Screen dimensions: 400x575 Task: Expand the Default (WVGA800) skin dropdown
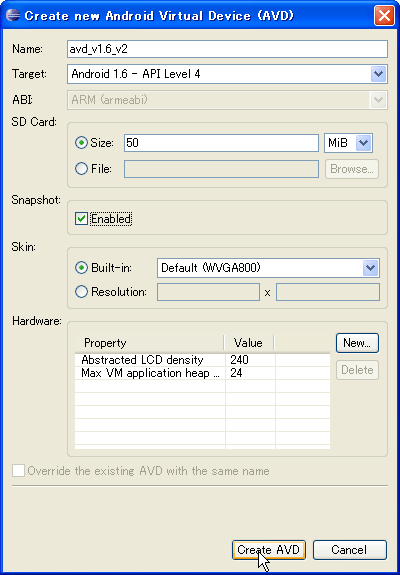tap(268, 268)
